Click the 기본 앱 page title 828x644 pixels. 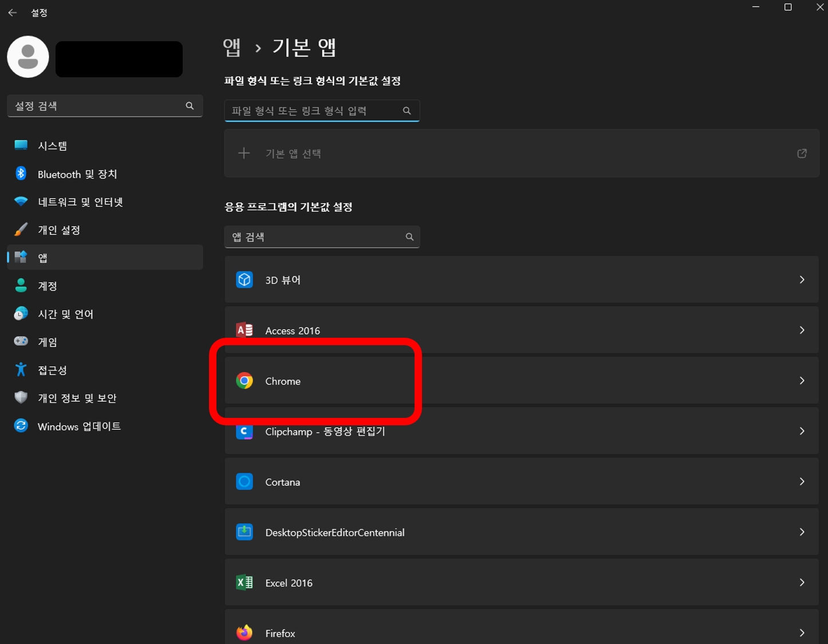(304, 48)
